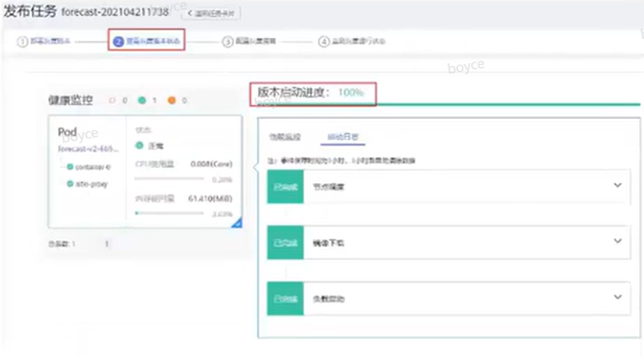Click the 镜像下载 step label
This screenshot has width=644, height=357.
pos(329,243)
